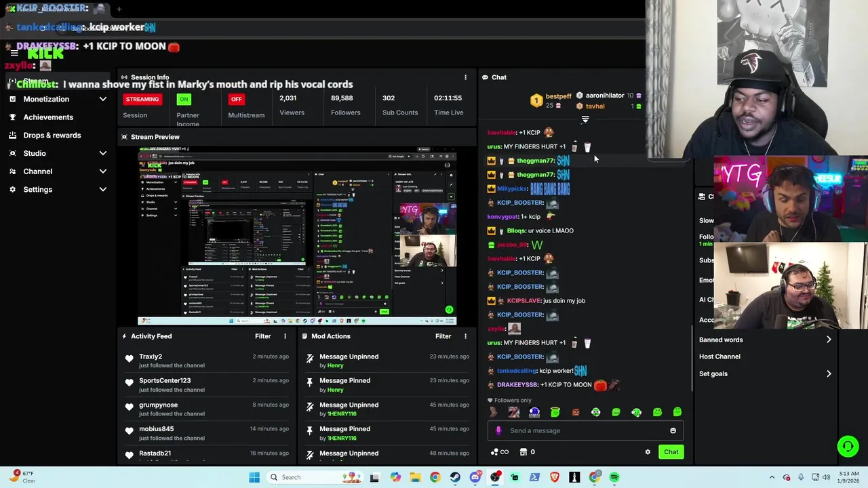
Task: Click the 89,588 Followers count
Action: (342, 98)
